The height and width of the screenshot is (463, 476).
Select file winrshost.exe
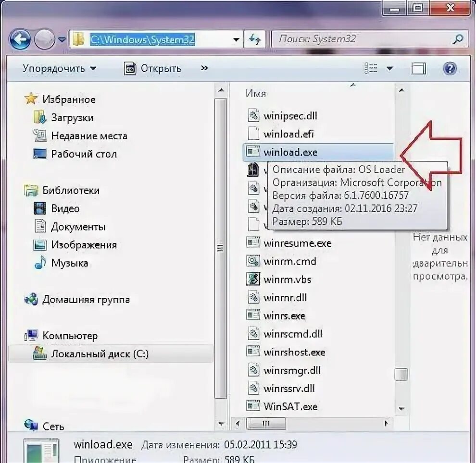point(294,353)
